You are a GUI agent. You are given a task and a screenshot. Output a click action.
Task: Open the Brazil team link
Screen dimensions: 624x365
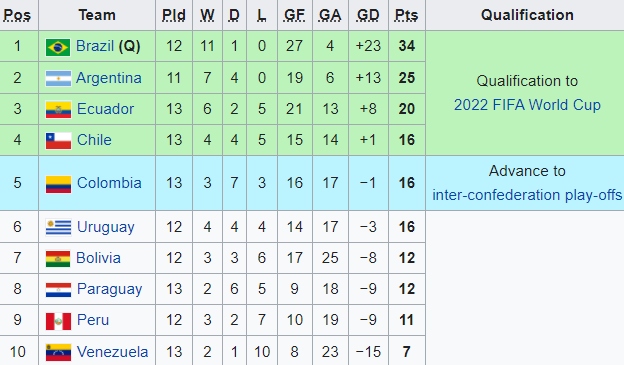(95, 46)
